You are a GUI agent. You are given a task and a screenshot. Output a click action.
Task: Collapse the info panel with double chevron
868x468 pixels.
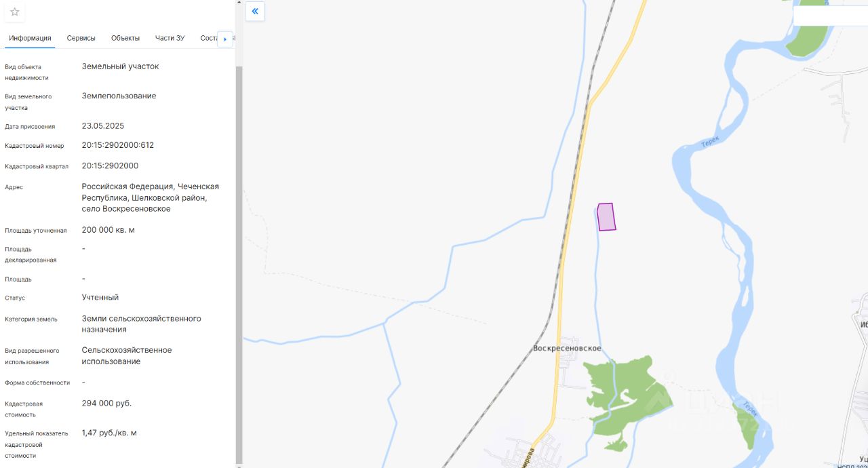pyautogui.click(x=255, y=12)
